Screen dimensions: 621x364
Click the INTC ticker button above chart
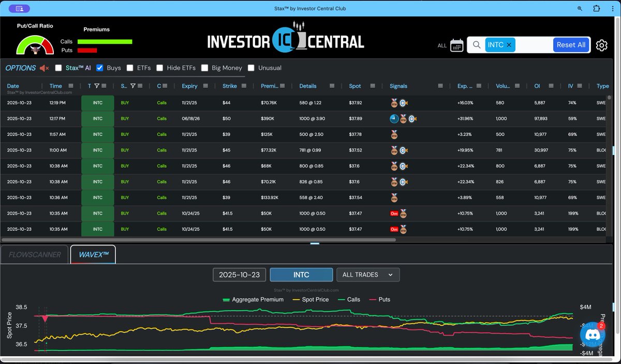(301, 275)
